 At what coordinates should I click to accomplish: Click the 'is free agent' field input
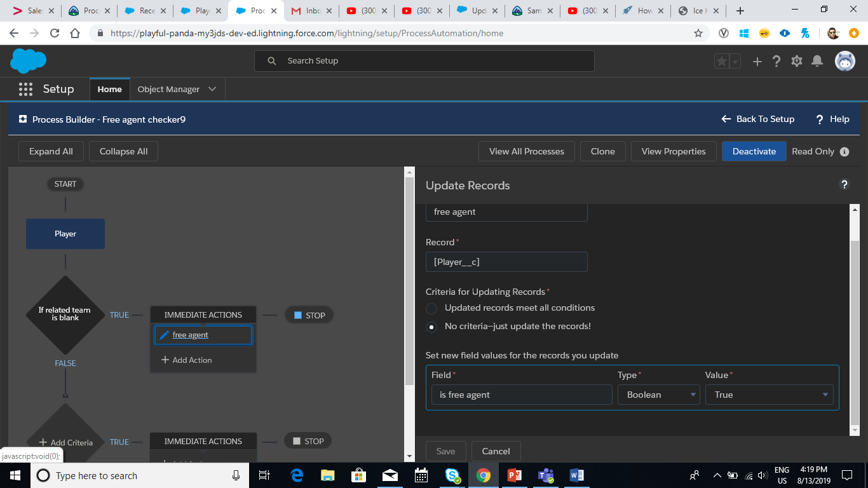click(522, 395)
